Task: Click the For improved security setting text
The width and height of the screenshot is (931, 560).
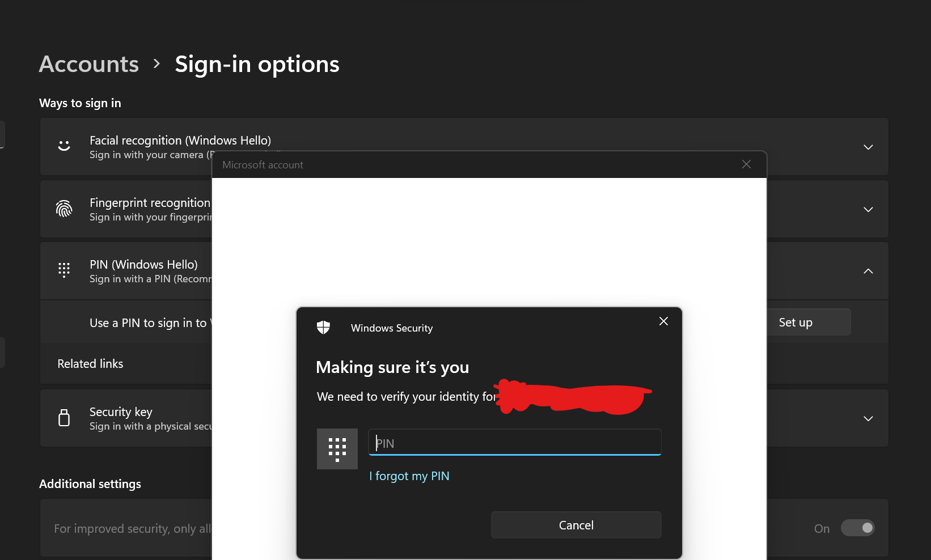Action: point(133,529)
